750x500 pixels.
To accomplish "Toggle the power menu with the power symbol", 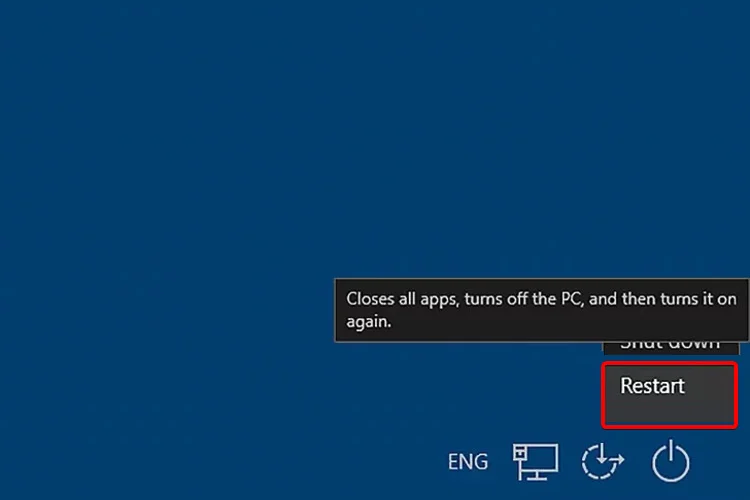I will pyautogui.click(x=671, y=461).
